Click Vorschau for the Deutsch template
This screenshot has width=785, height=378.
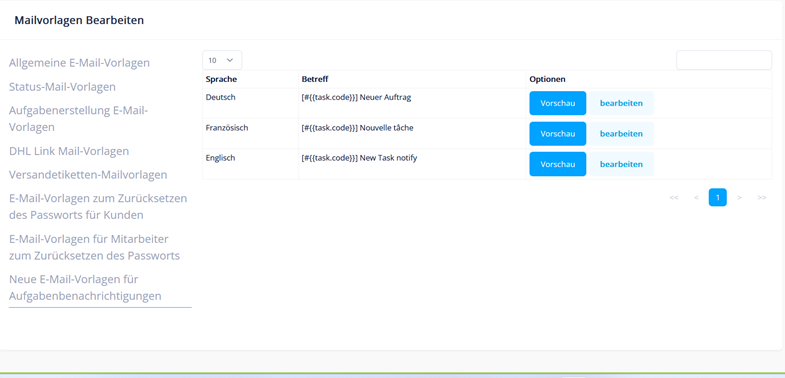pos(558,103)
